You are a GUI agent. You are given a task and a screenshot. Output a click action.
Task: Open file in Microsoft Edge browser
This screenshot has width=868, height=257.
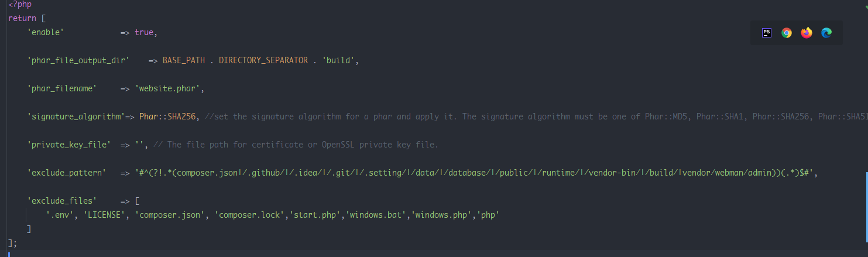pos(826,33)
